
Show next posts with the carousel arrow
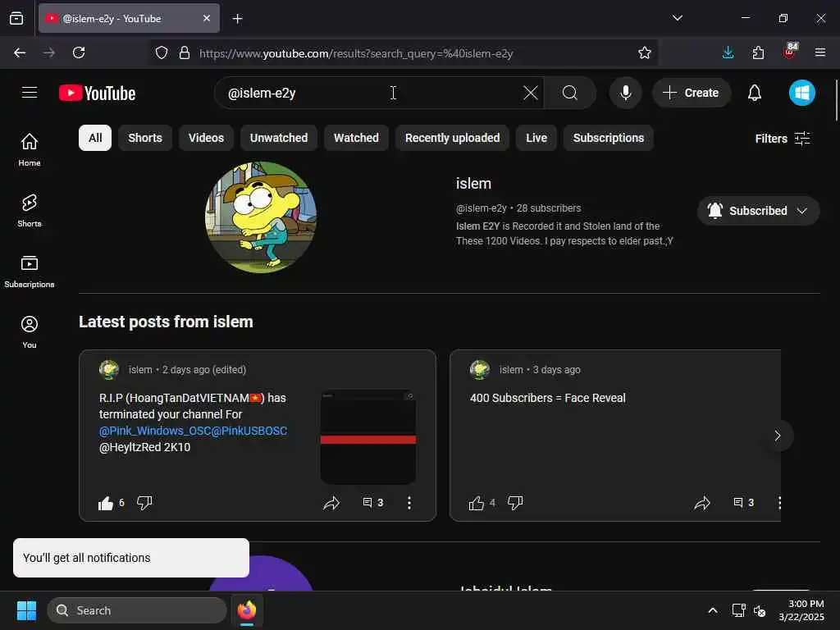click(778, 436)
